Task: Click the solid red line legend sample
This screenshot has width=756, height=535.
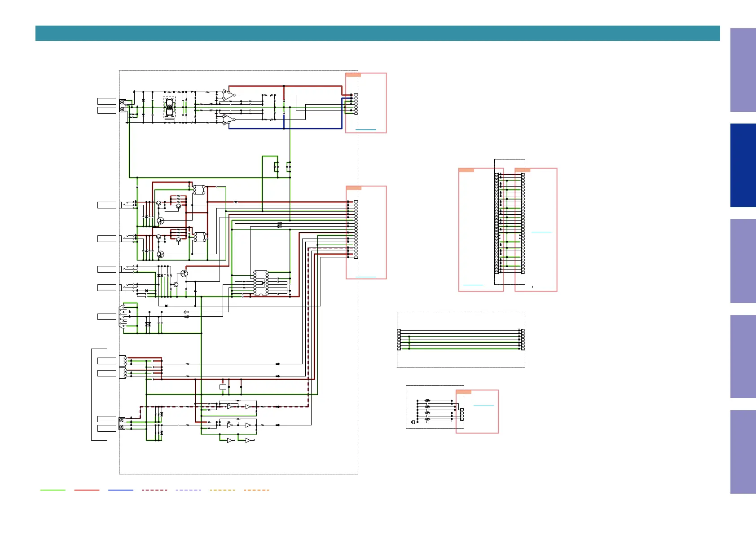Action: point(87,490)
